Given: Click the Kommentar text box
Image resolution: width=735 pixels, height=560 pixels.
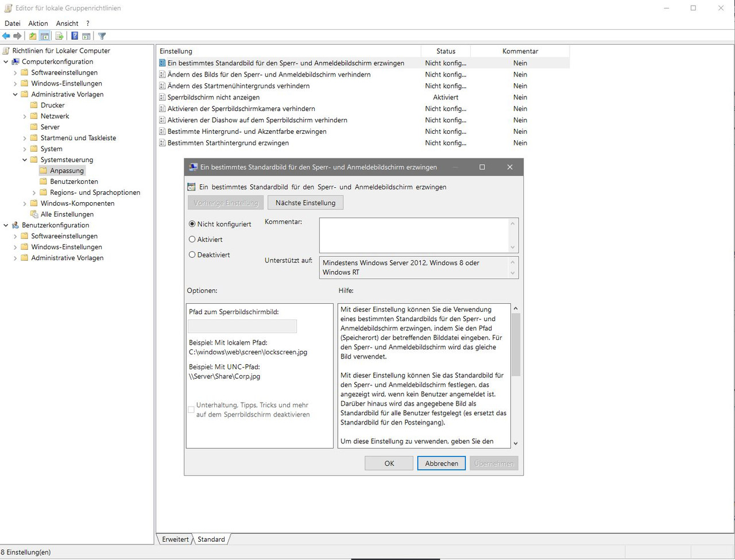Looking at the screenshot, I should [x=415, y=235].
